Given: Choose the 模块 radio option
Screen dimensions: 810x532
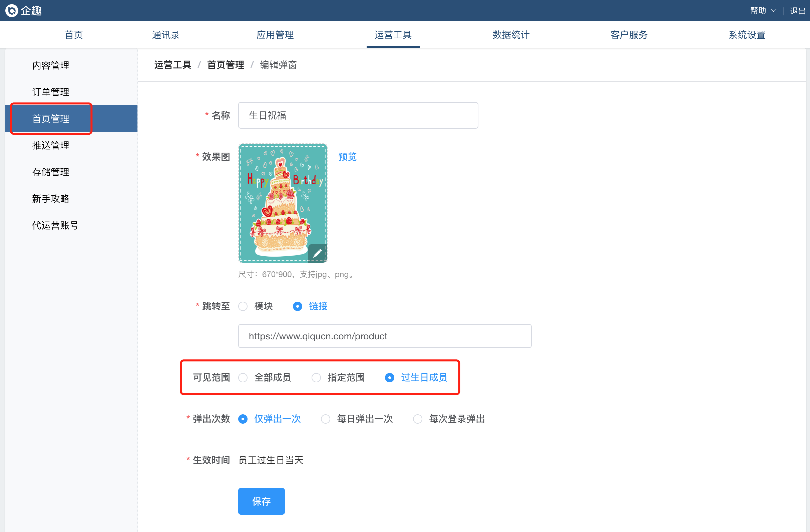Looking at the screenshot, I should [243, 306].
